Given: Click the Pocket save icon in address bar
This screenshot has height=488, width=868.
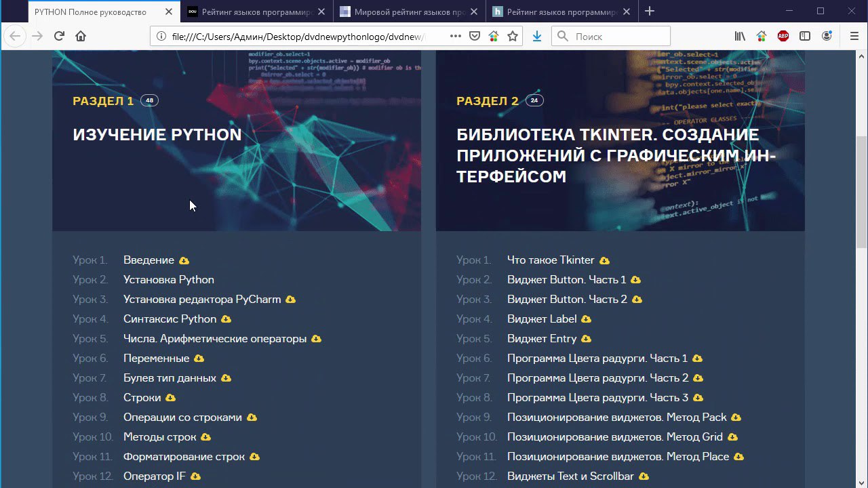Looking at the screenshot, I should [475, 37].
